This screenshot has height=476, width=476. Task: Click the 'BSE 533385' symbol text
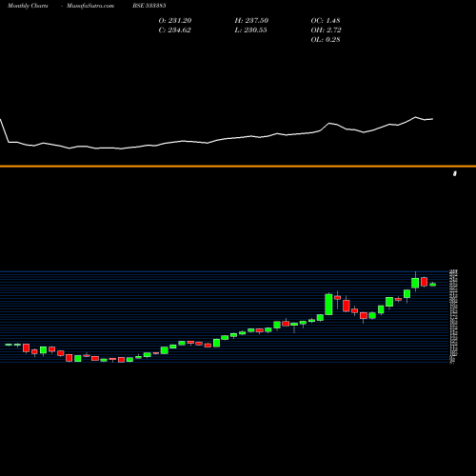(x=149, y=6)
